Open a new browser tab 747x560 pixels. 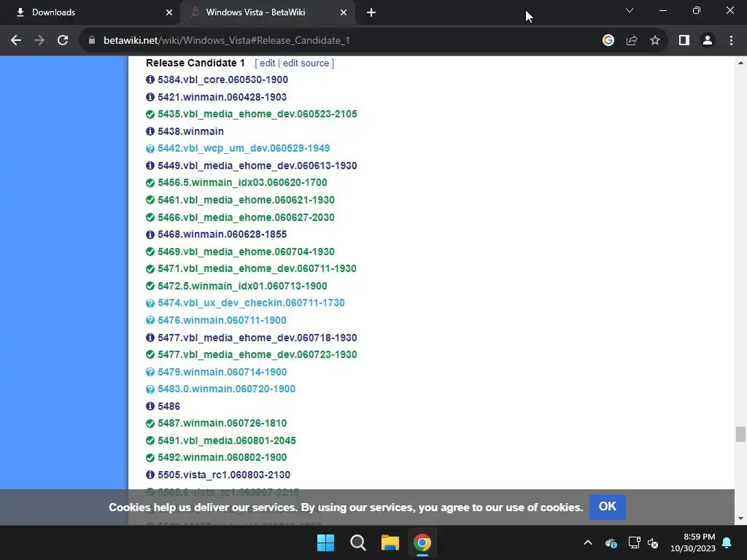tap(371, 12)
